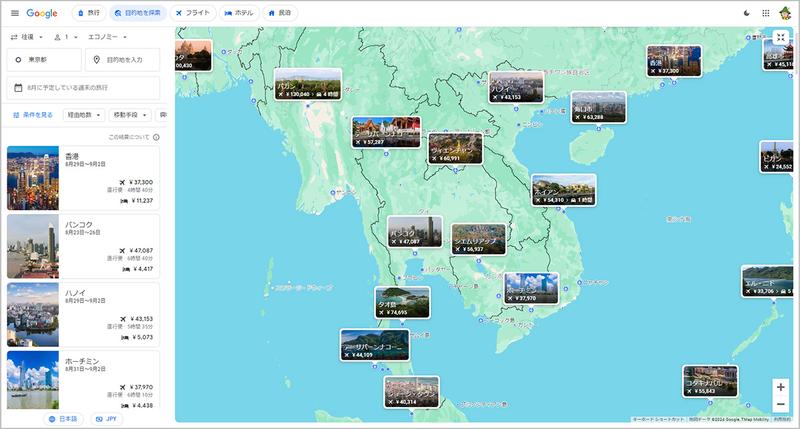Open the ハノイ result card
Viewport: 800px width, 429px height.
coord(83,315)
